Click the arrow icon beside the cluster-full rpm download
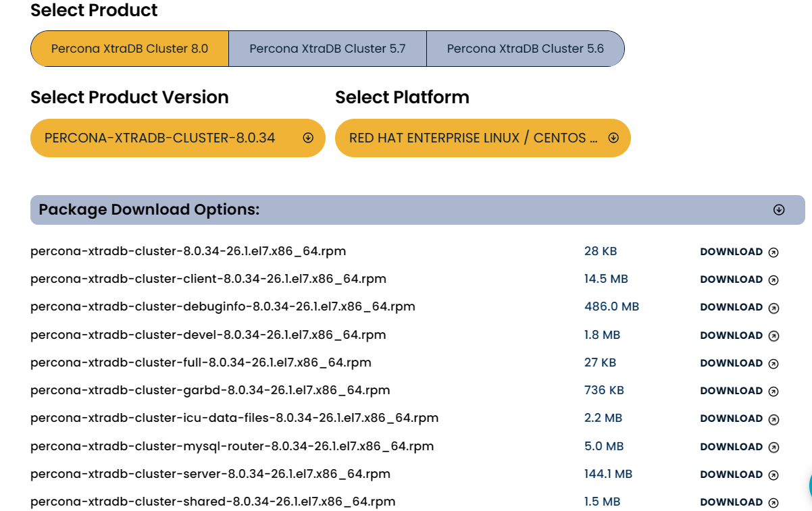 (x=774, y=363)
